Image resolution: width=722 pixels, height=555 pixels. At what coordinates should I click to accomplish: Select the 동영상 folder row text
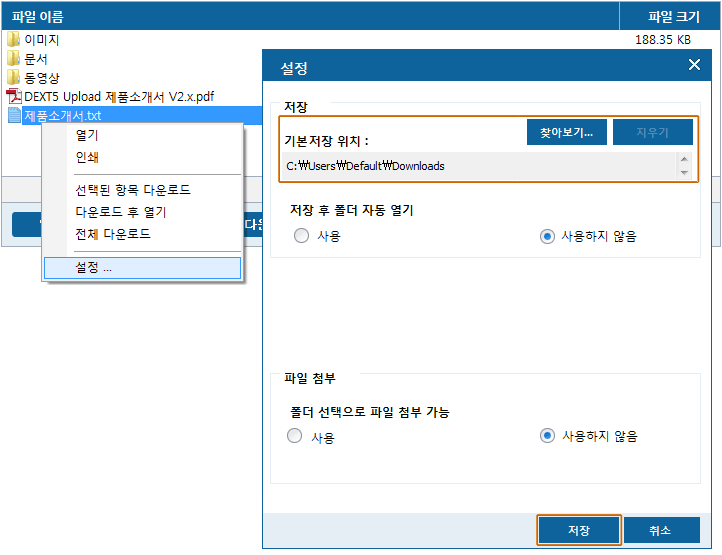click(42, 78)
